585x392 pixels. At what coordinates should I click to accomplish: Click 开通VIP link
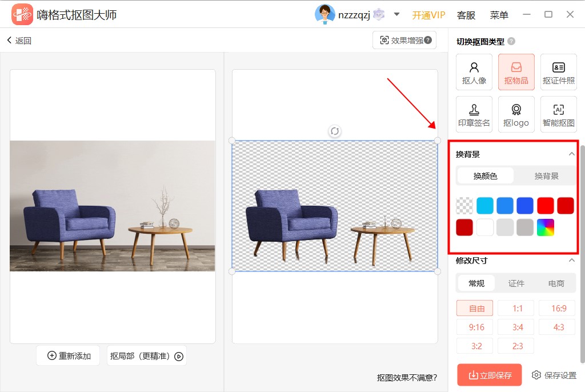pyautogui.click(x=428, y=15)
